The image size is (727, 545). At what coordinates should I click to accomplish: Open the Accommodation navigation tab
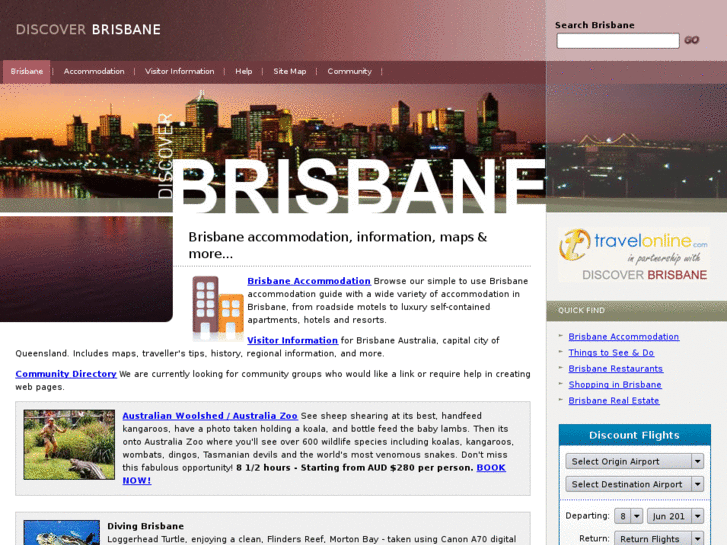tap(94, 71)
